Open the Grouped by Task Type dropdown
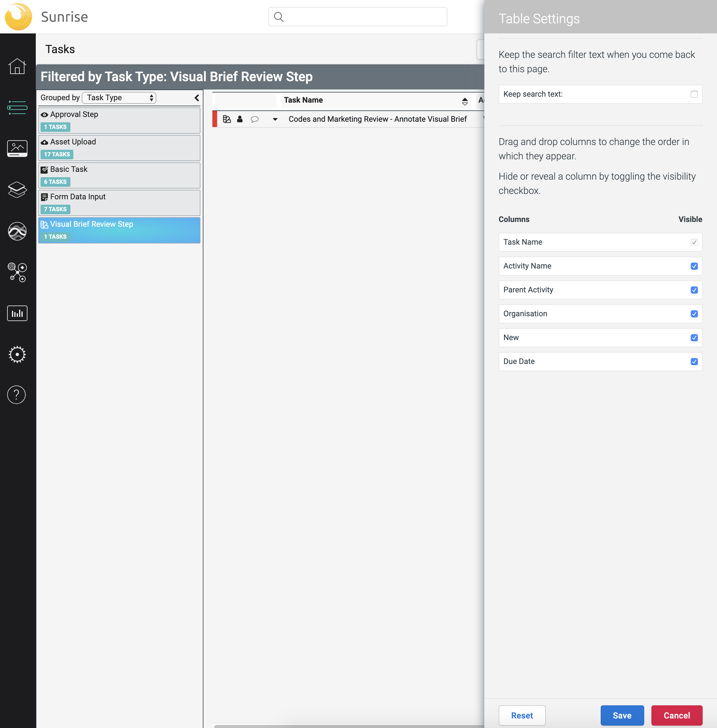The image size is (717, 728). 119,98
